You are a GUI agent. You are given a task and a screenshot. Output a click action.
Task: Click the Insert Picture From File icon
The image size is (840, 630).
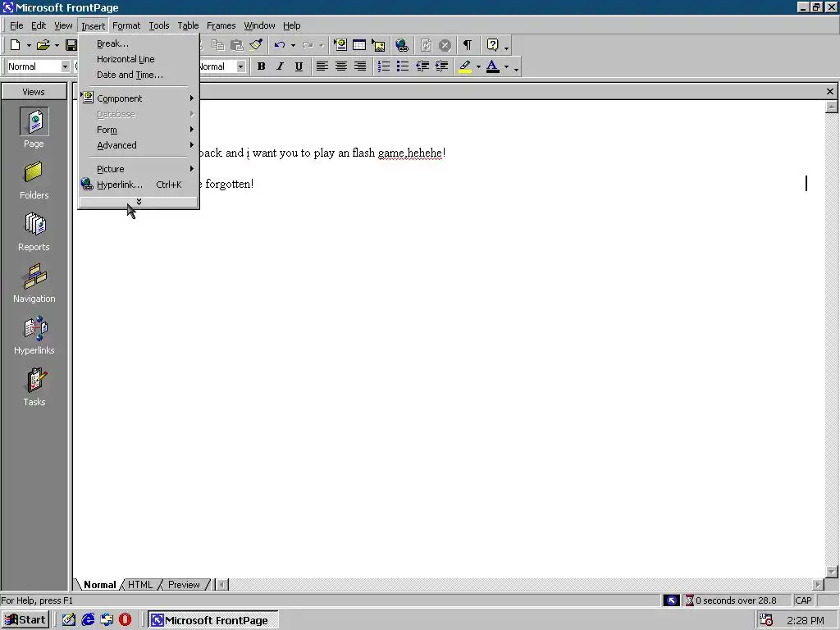tap(379, 46)
